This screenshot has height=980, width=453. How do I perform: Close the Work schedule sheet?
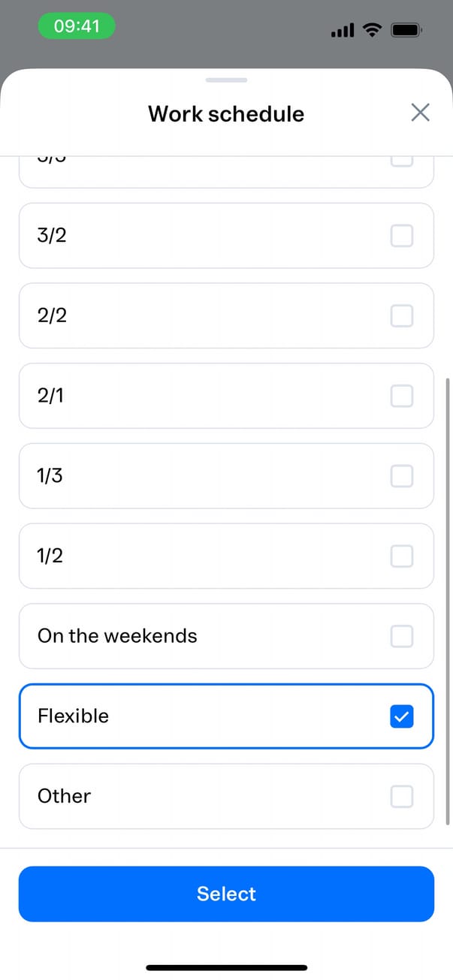point(420,113)
